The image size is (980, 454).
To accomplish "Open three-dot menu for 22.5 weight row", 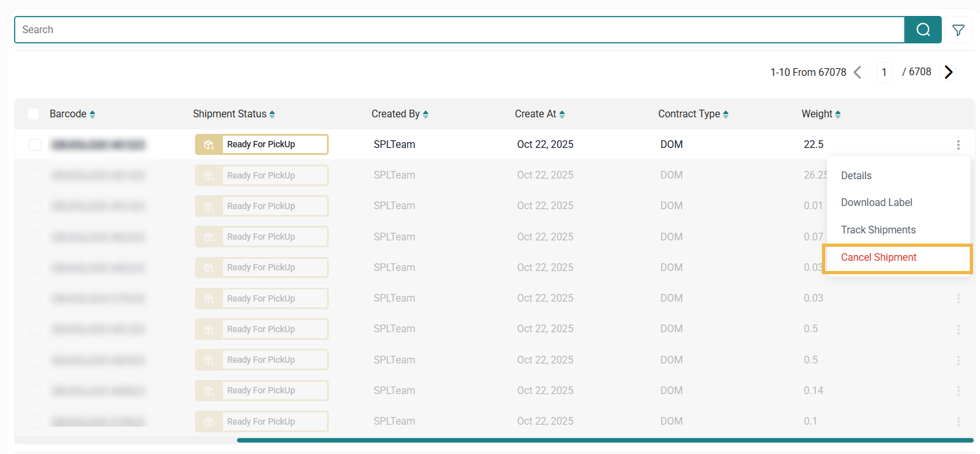I will coord(958,145).
